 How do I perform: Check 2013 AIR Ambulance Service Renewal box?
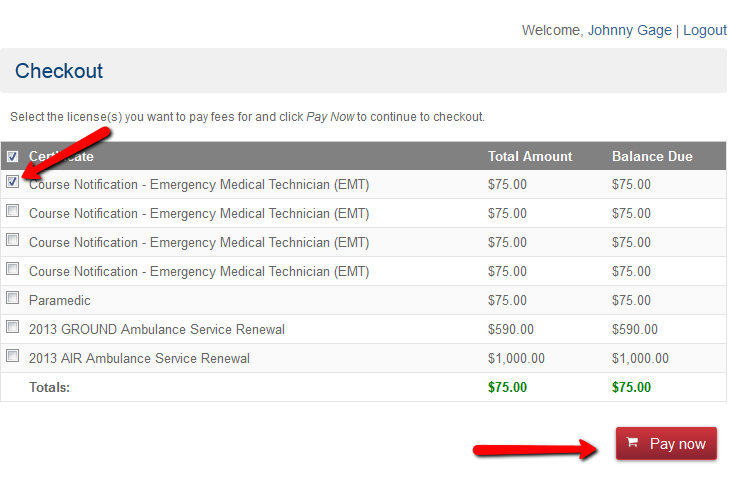coord(13,356)
